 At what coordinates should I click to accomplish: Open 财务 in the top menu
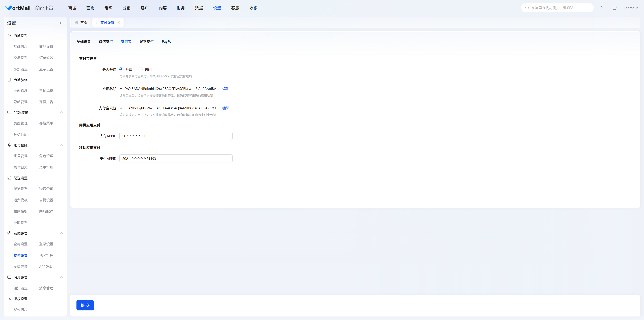180,8
